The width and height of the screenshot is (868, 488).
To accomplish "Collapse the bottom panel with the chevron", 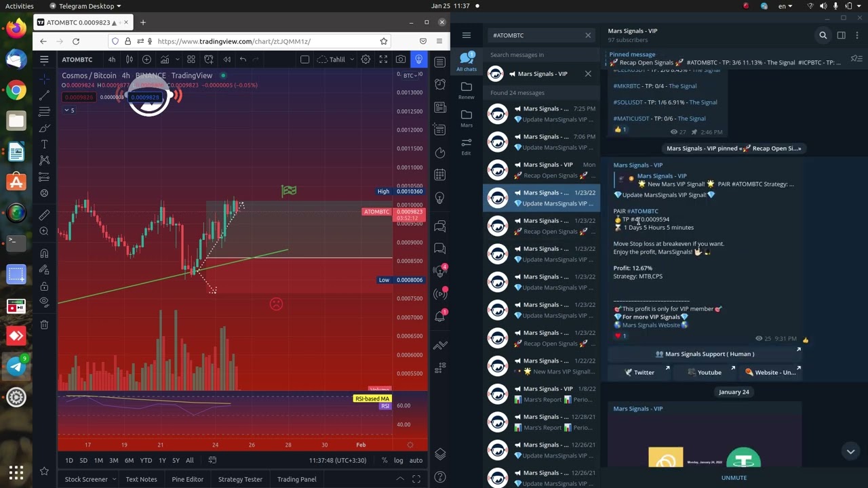I will [x=400, y=479].
